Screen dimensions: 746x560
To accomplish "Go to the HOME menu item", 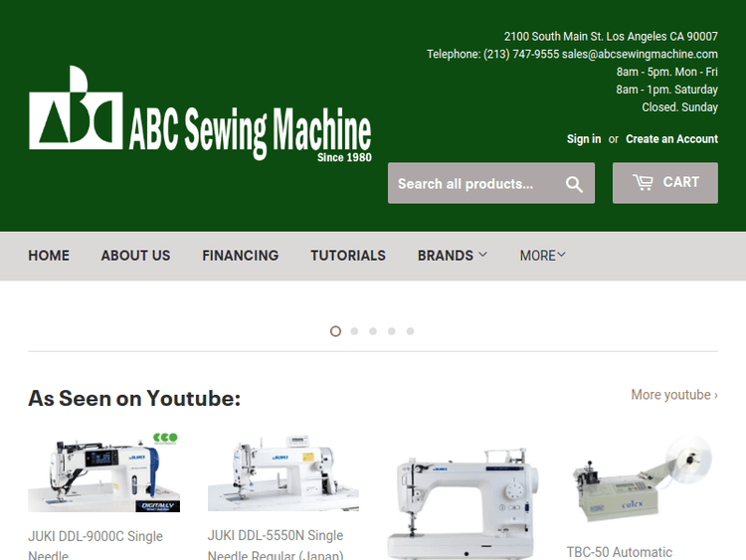I will point(49,256).
